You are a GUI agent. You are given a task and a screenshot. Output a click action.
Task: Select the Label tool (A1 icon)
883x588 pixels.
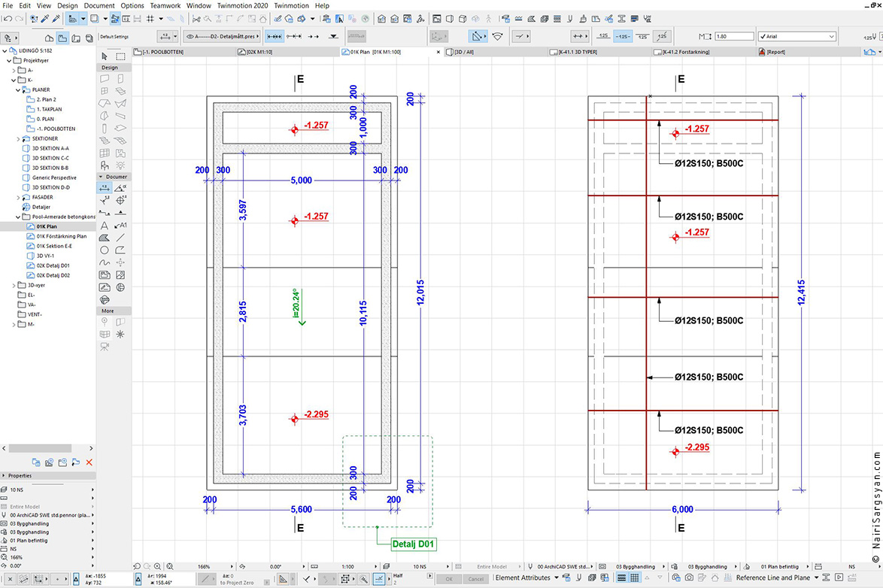coord(120,226)
